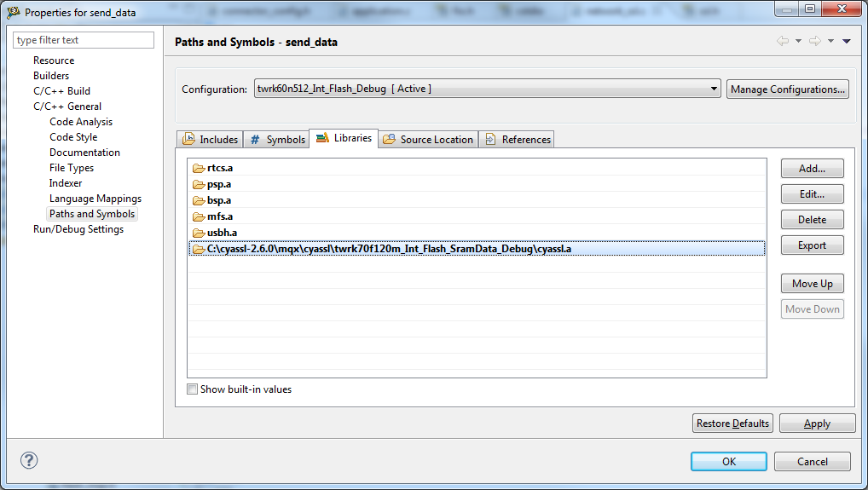The width and height of the screenshot is (868, 490).
Task: Click the Move Up button
Action: click(812, 284)
